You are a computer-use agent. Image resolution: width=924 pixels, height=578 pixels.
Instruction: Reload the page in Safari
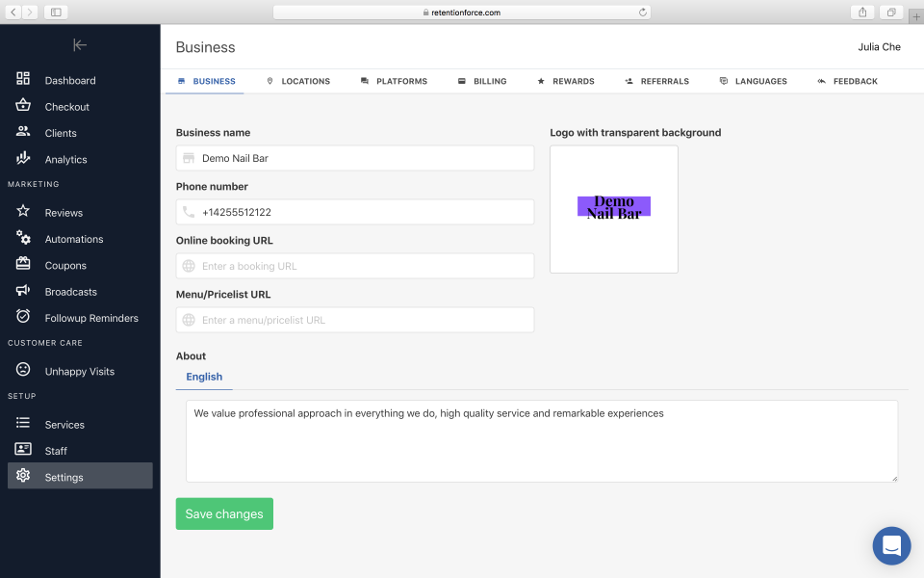click(643, 13)
